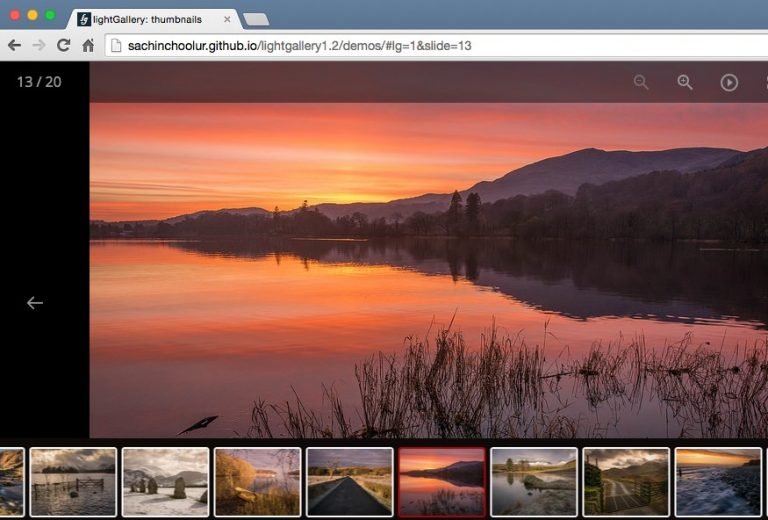This screenshot has height=520, width=768.
Task: Click the active red sunset thumbnail
Action: click(441, 481)
